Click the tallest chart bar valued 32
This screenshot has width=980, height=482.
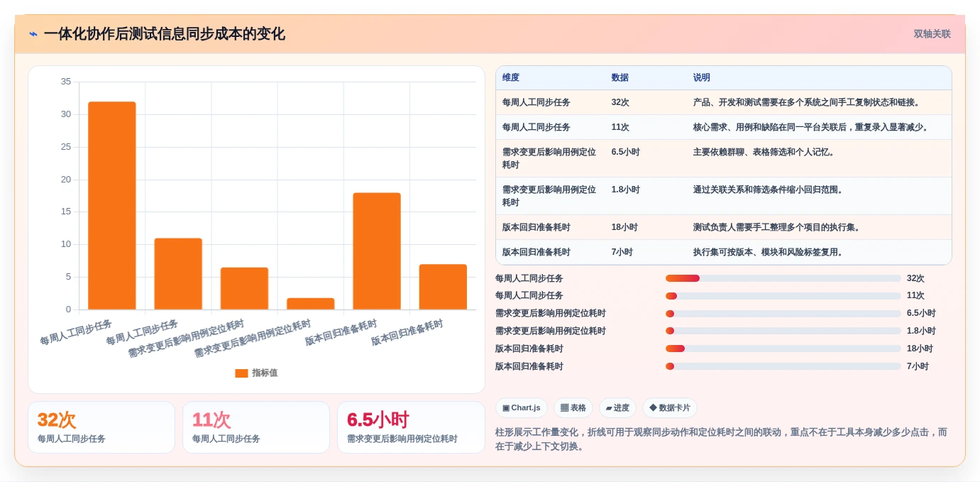click(x=112, y=206)
